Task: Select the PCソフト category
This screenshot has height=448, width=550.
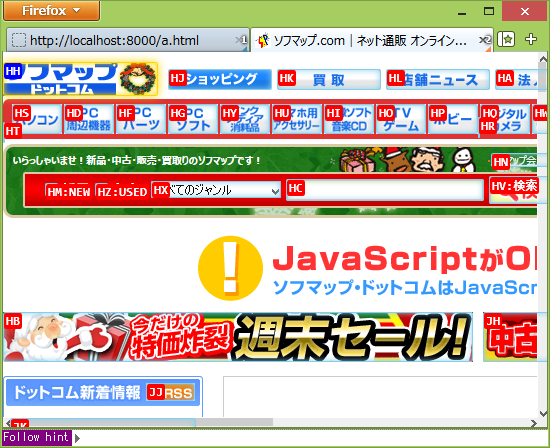Action: [x=193, y=119]
